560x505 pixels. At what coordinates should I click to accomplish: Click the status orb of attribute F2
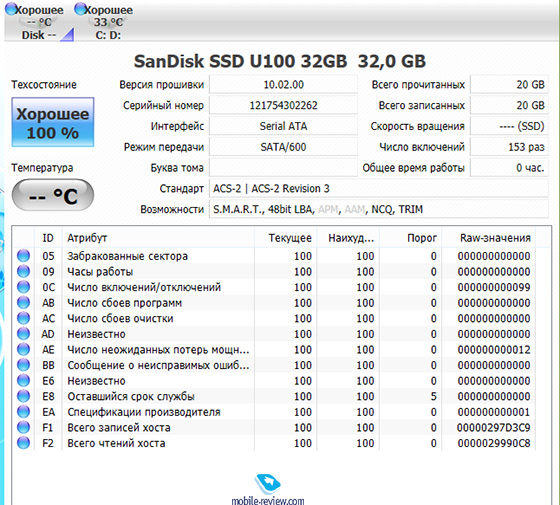coord(24,443)
